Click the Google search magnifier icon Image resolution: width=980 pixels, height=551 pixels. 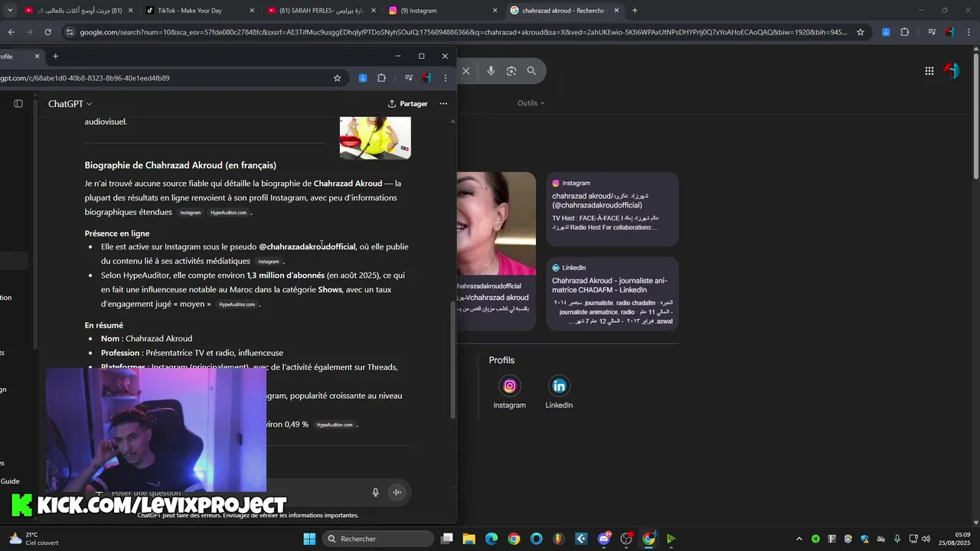point(531,70)
